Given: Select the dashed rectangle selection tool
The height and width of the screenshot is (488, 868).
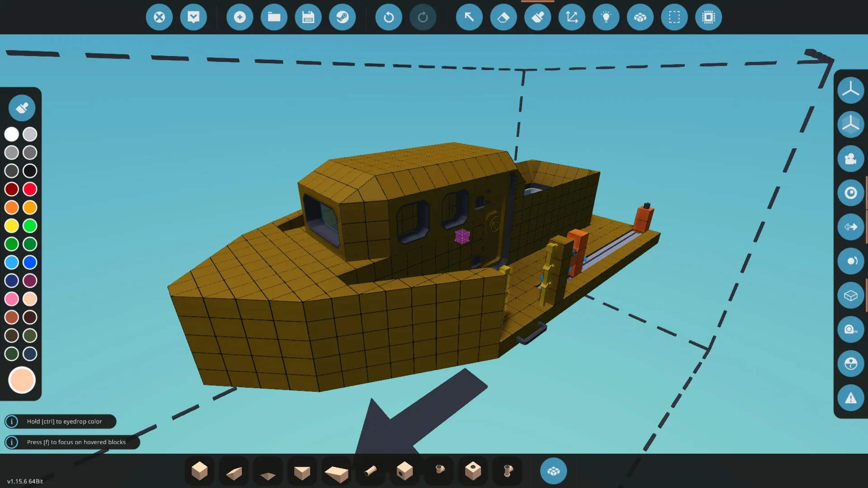Looking at the screenshot, I should pos(674,17).
